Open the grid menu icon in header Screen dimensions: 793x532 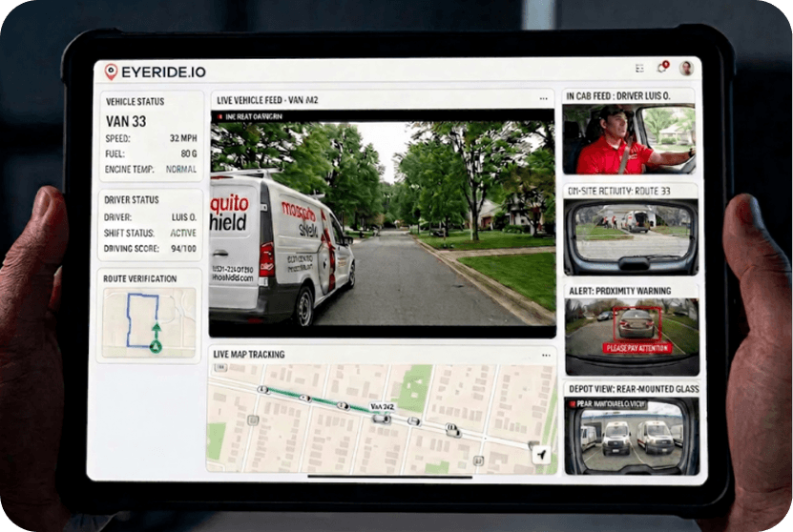pos(639,69)
